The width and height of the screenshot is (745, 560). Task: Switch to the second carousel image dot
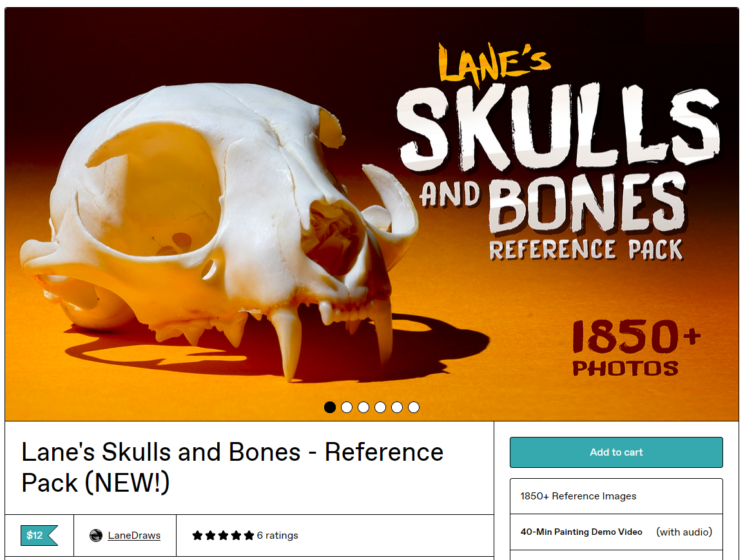347,407
